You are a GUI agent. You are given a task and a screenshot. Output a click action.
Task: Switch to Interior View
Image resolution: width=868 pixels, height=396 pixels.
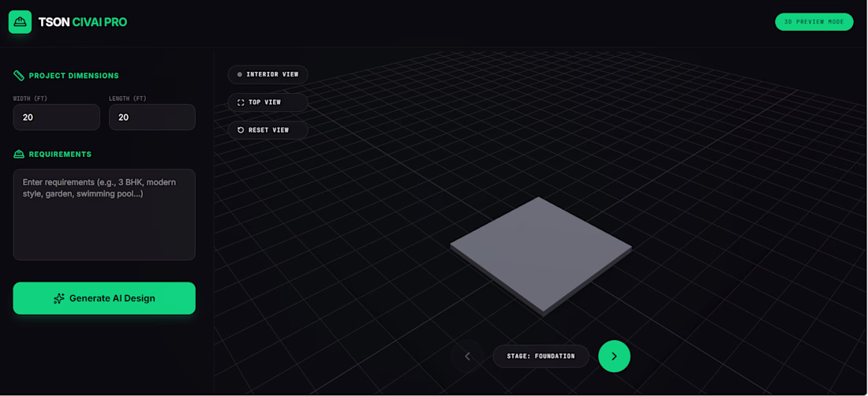(x=268, y=74)
